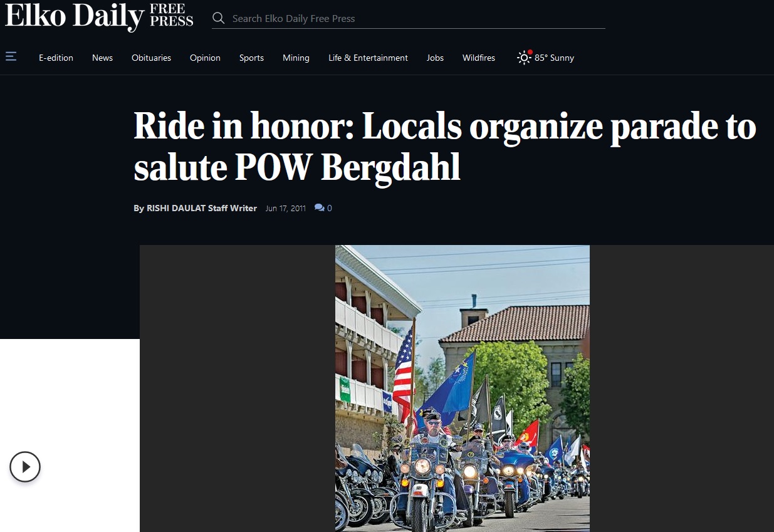Viewport: 774px width, 532px height.
Task: Go to Elko Daily Free Press logo
Action: pos(99,17)
